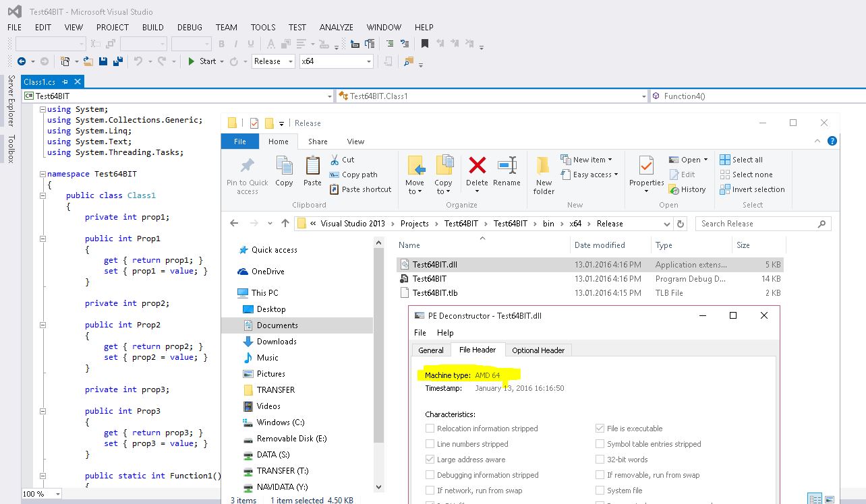Toggle Debugging information stripped checkbox

coord(430,475)
